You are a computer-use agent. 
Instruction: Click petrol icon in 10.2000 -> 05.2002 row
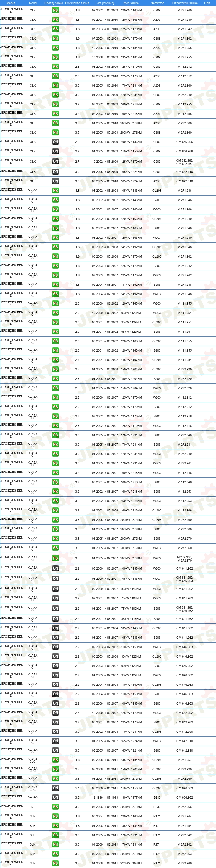(56, 313)
